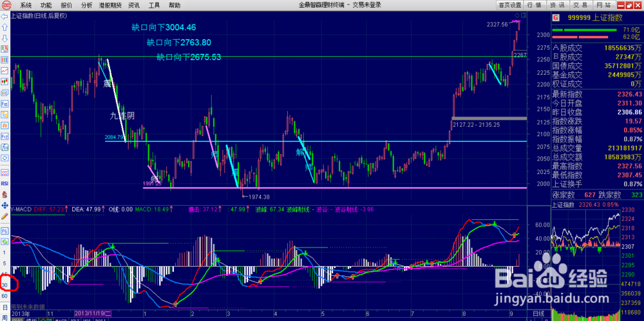Click the orange 自 self-select icon
Image resolution: width=644 pixels, height=321 pixels.
point(5,125)
